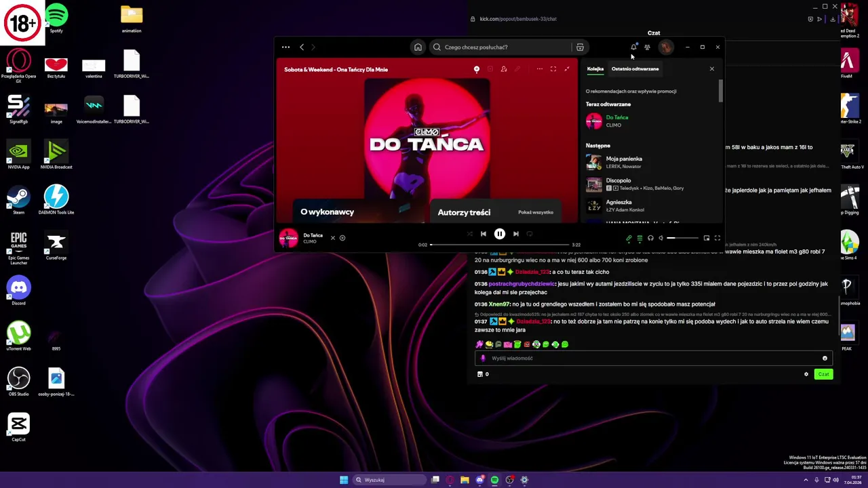Open emoji picker in Kick chat
Viewport: 868px width, 488px height.
[825, 358]
